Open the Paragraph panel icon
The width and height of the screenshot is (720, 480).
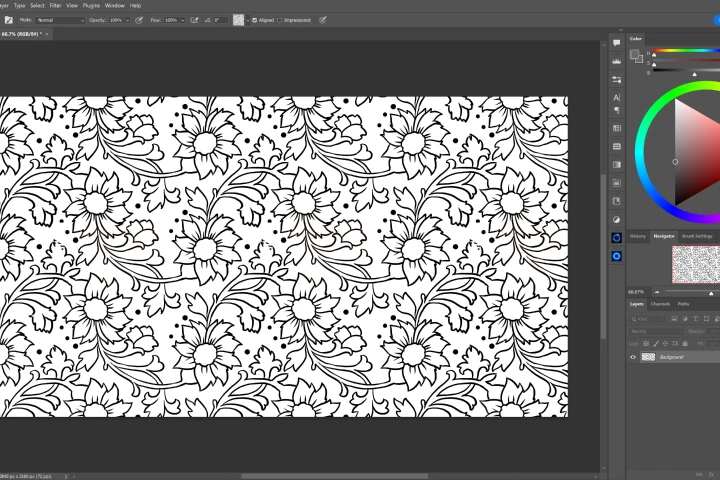click(617, 110)
